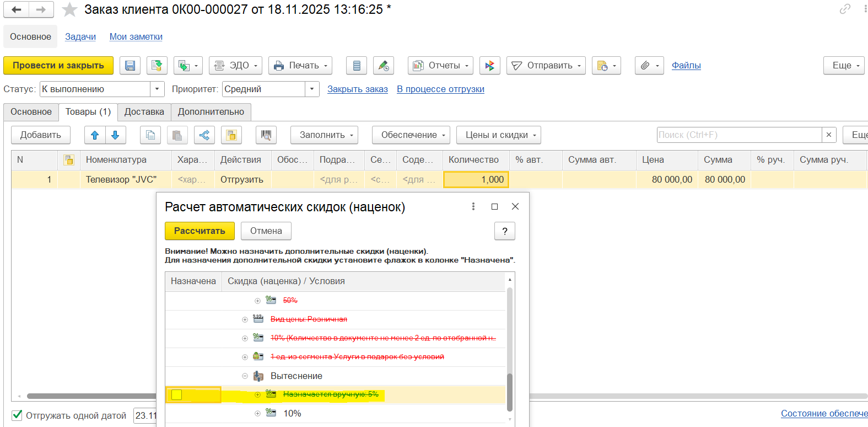Collapse the Вытеснение tree group
This screenshot has height=427, width=868.
tap(245, 376)
